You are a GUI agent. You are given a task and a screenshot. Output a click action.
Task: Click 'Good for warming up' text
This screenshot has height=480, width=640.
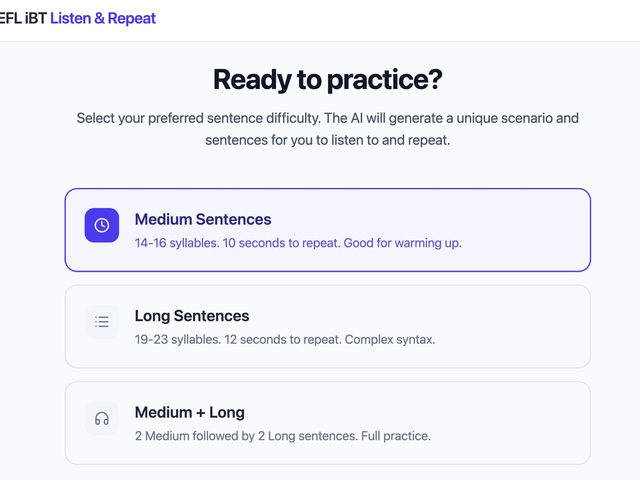click(x=402, y=243)
